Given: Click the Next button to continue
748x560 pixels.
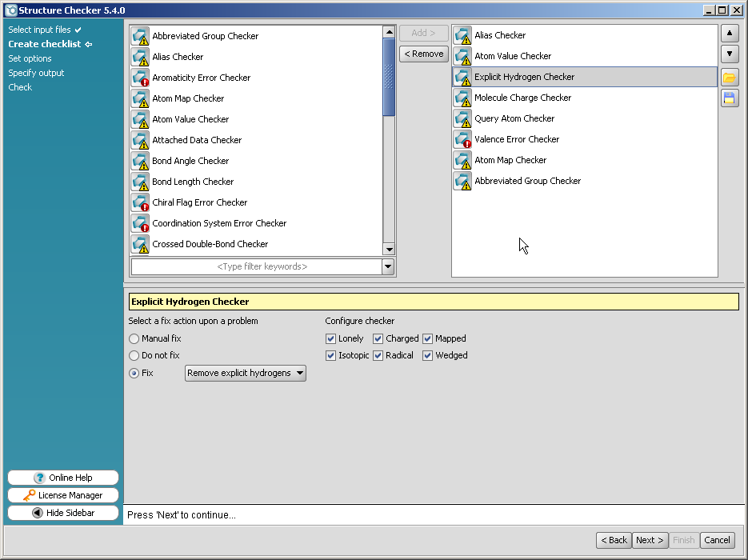Looking at the screenshot, I should coord(650,540).
